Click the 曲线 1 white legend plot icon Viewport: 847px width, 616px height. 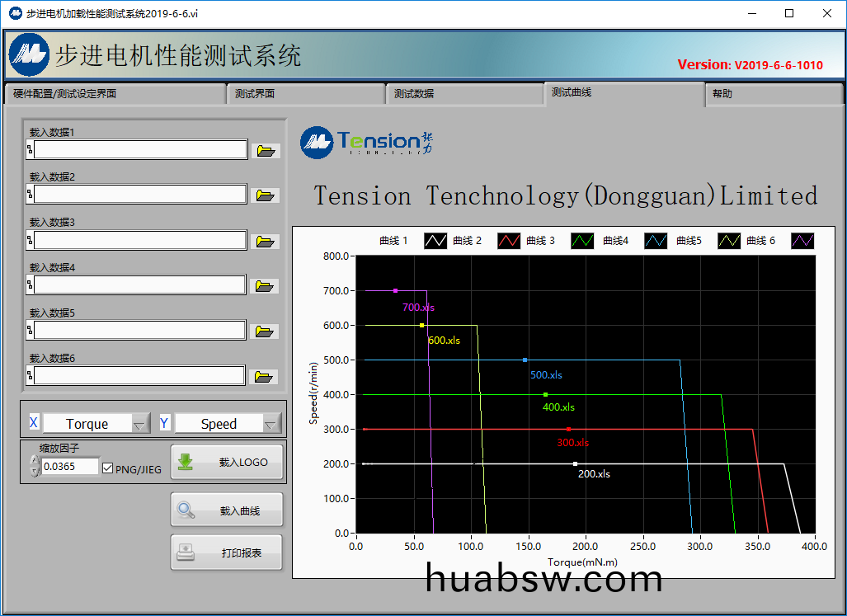click(x=435, y=241)
